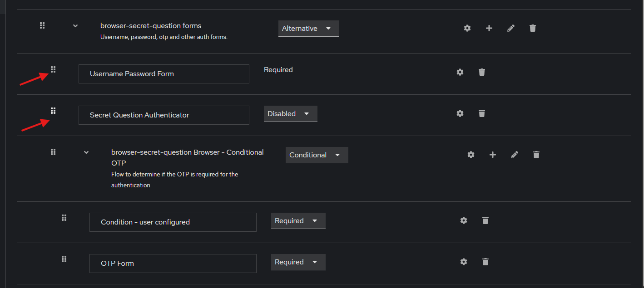
Task: Select the Secret Question Authenticator name box
Action: pos(164,115)
